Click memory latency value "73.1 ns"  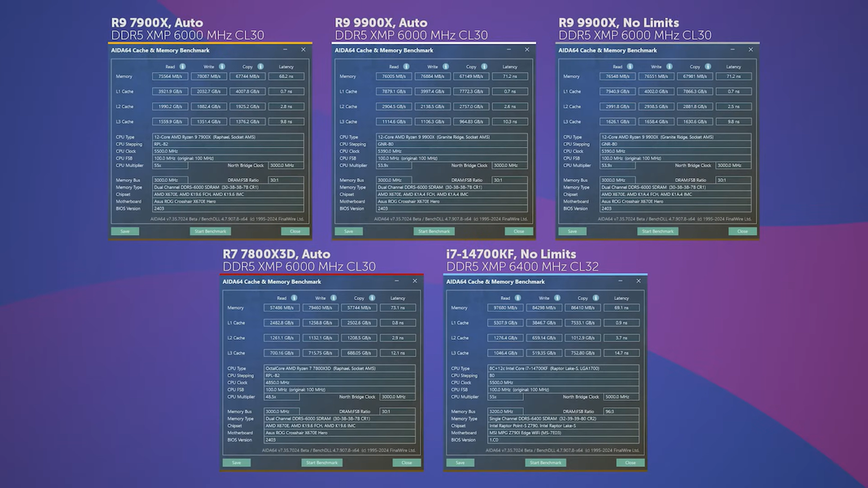click(x=398, y=307)
